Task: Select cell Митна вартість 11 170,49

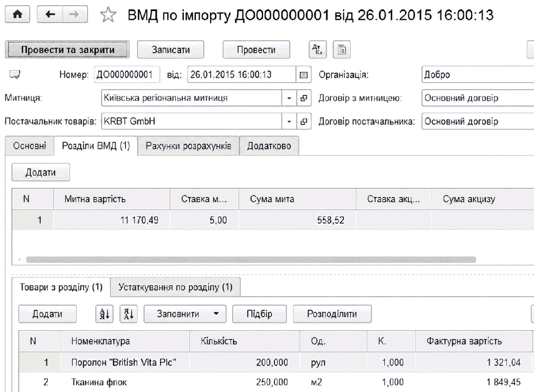Action: 112,220
